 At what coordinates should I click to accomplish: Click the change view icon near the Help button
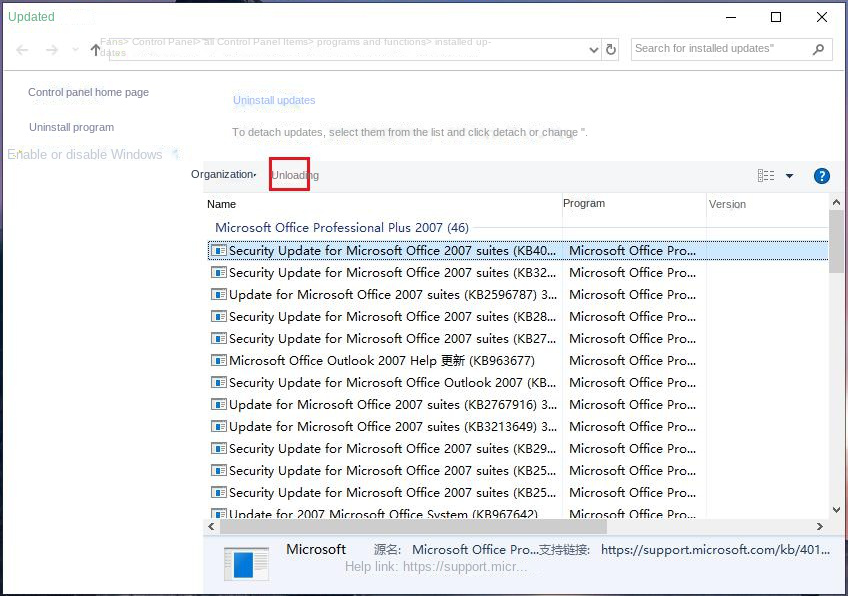(x=766, y=175)
